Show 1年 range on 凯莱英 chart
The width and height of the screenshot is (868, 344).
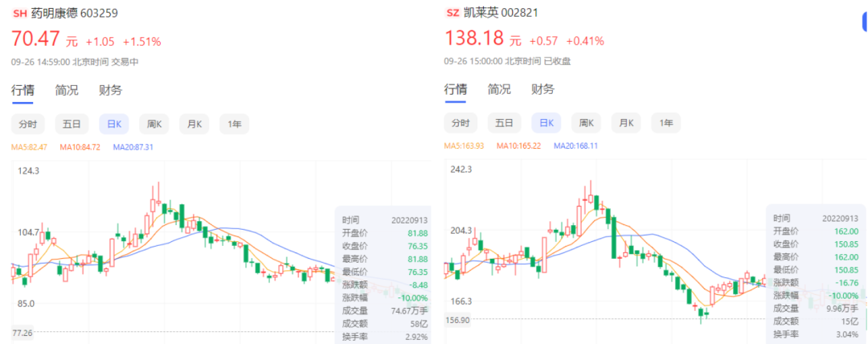[666, 123]
